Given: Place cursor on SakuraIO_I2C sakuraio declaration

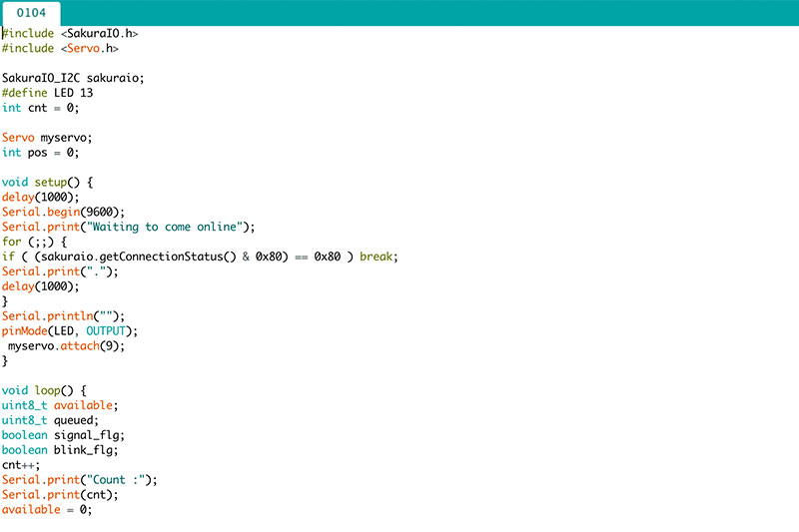Looking at the screenshot, I should coord(73,78).
